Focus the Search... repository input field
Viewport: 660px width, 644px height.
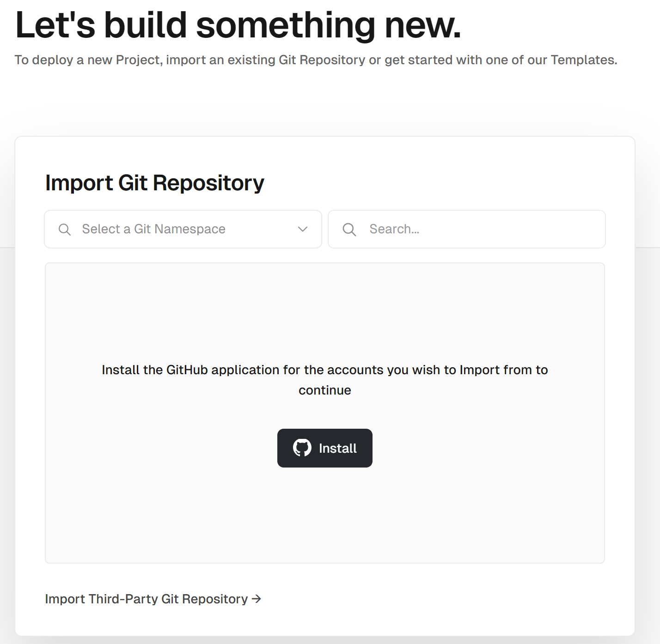pos(467,229)
